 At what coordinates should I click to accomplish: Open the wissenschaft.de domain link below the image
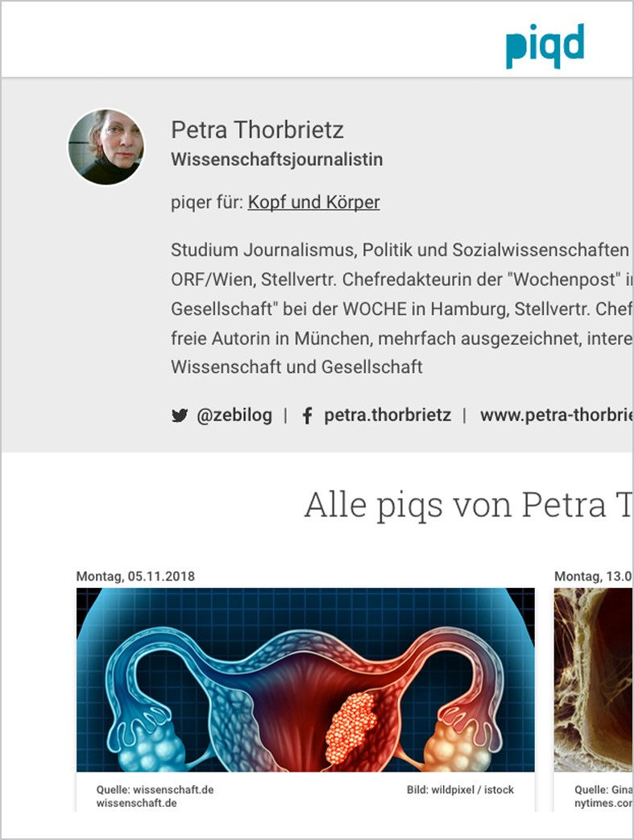coord(137,803)
